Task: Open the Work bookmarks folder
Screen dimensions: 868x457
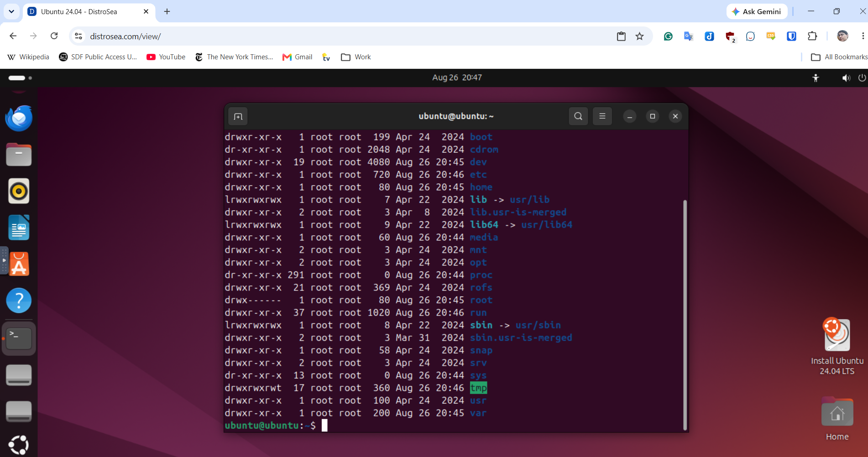Action: [356, 57]
